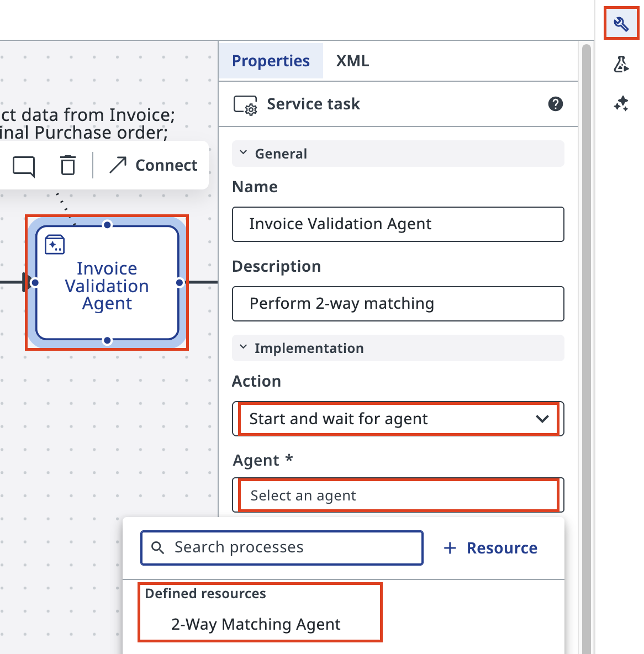Click the Description input field
The width and height of the screenshot is (644, 654).
click(398, 304)
